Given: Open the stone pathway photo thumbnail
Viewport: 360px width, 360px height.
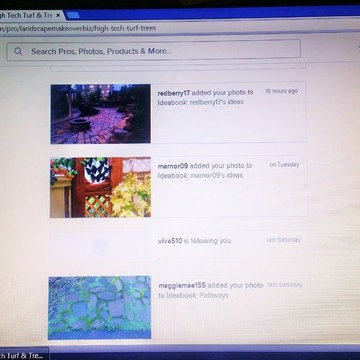Looking at the screenshot, I should click(x=99, y=307).
